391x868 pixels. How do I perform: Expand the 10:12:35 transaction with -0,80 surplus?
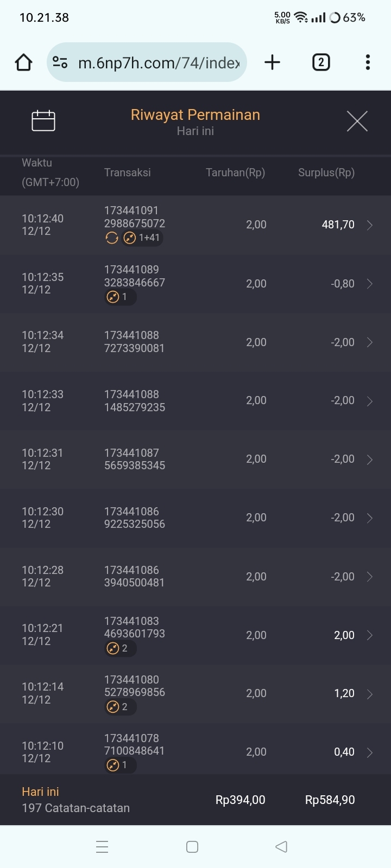click(x=369, y=284)
